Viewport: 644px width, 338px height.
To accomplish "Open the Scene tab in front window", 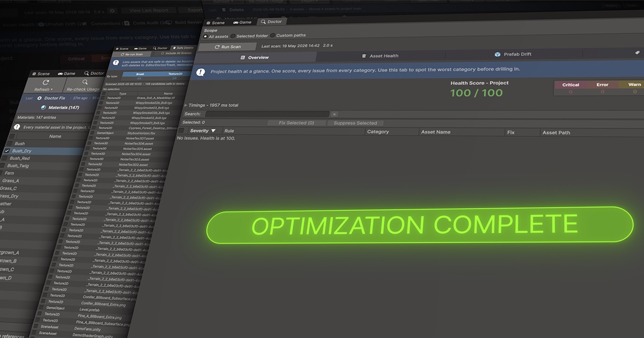I will pyautogui.click(x=215, y=23).
